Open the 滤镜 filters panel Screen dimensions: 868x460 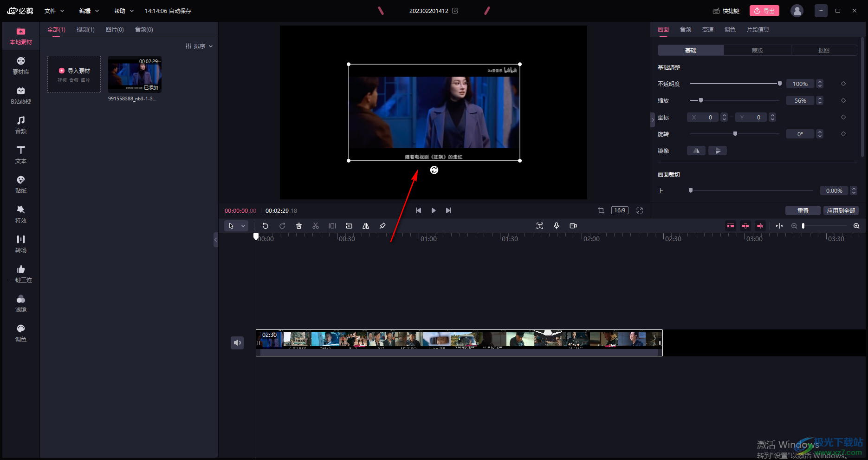21,304
